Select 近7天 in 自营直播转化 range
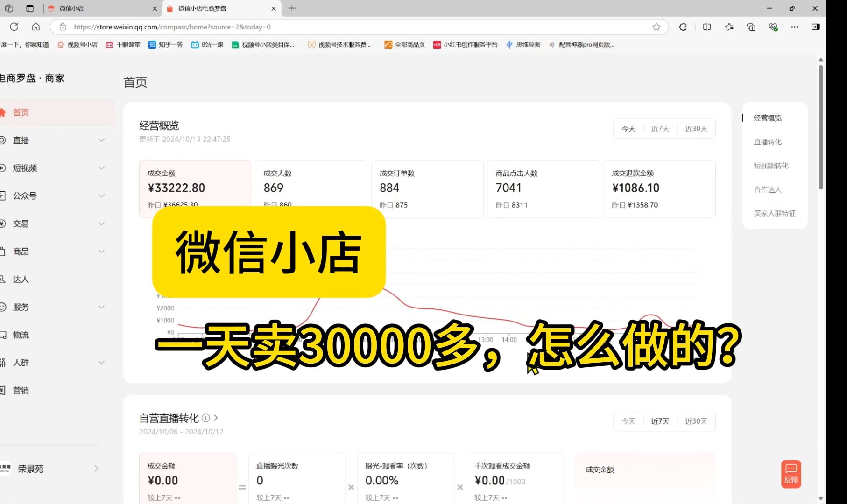This screenshot has width=847, height=504. pyautogui.click(x=660, y=421)
